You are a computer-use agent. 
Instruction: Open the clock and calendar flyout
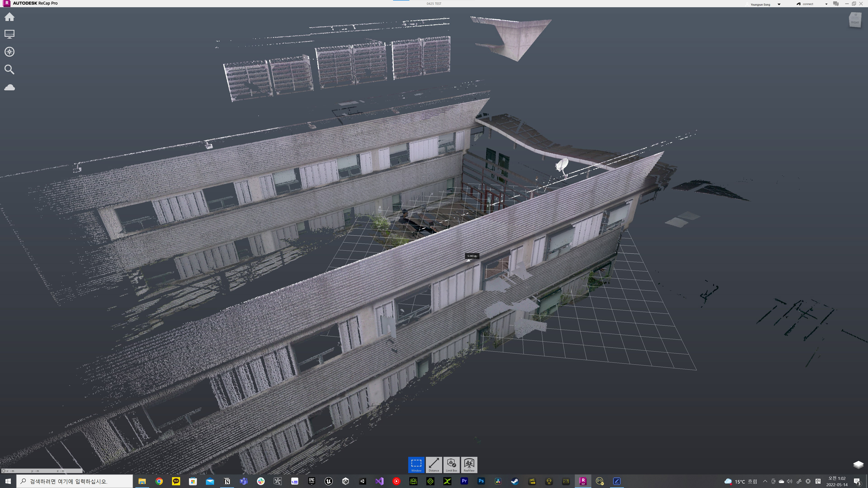(x=837, y=482)
